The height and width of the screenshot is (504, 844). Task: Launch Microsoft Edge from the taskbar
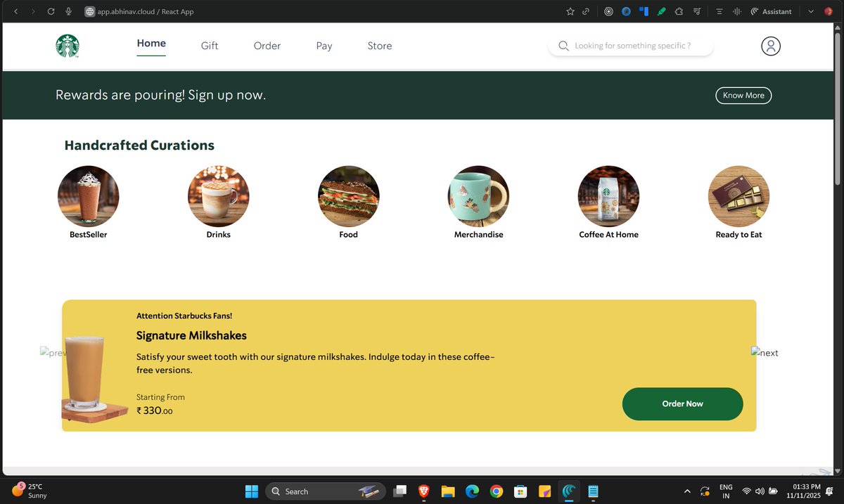point(472,491)
